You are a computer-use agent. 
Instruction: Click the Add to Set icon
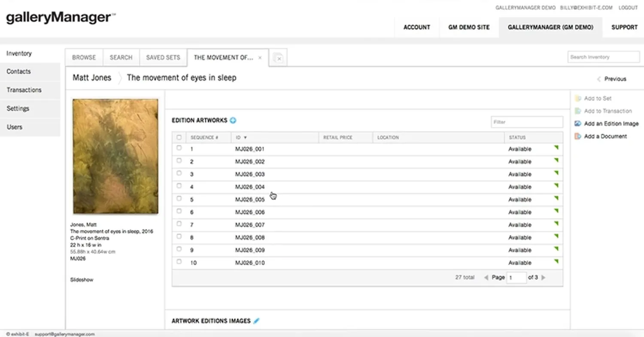coord(578,98)
